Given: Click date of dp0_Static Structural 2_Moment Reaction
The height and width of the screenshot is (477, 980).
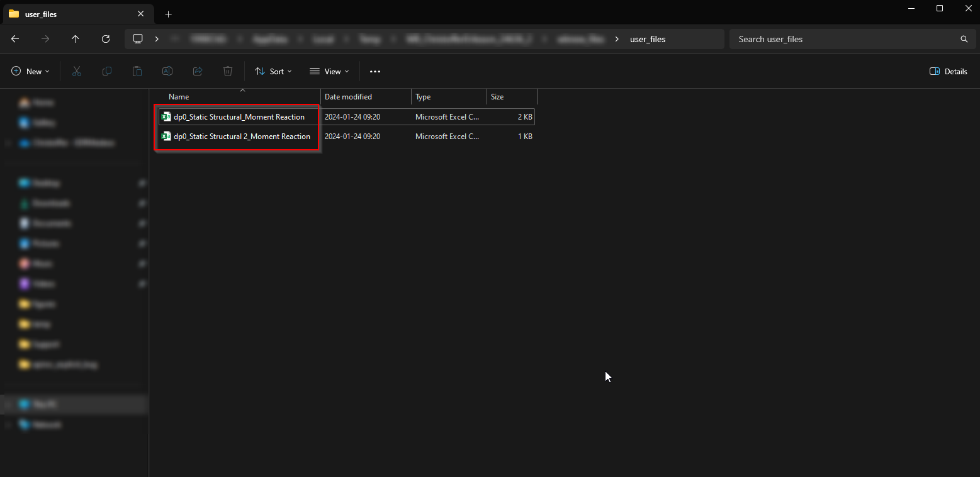Looking at the screenshot, I should [x=352, y=137].
